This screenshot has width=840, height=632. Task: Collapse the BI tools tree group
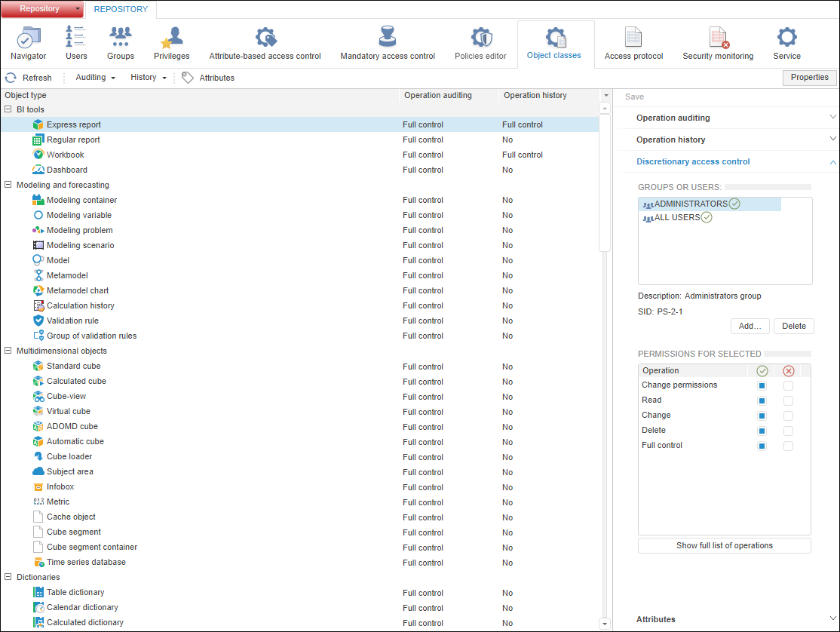point(8,110)
